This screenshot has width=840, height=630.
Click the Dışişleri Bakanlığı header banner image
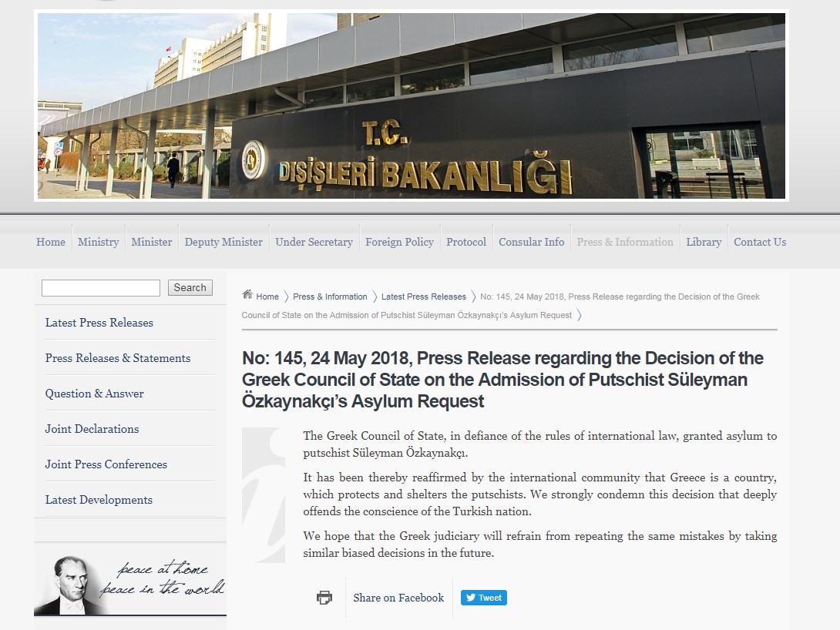(x=412, y=106)
